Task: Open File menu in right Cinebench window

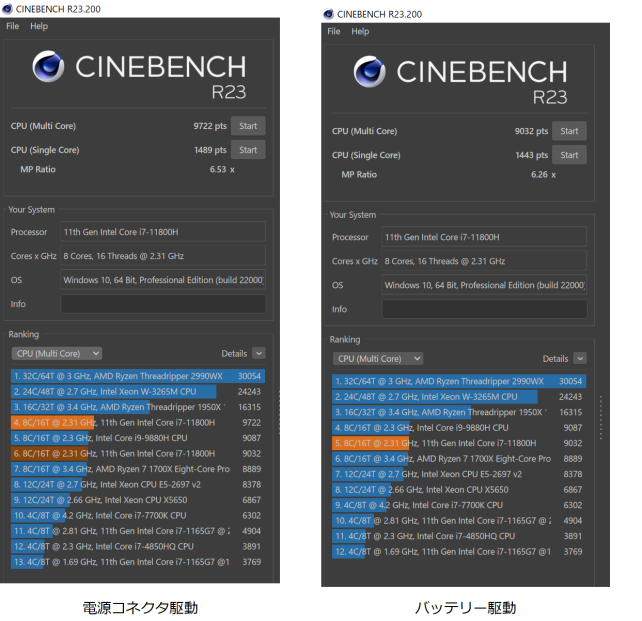Action: [x=334, y=32]
